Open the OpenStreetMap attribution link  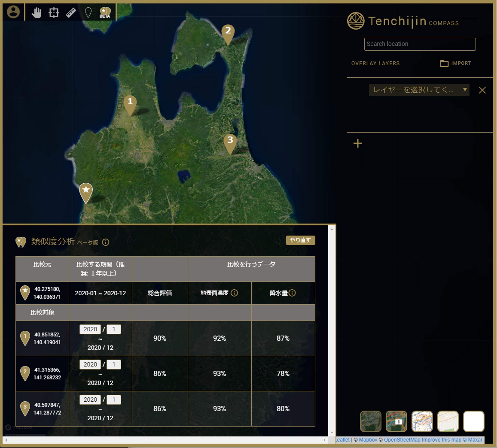point(402,440)
